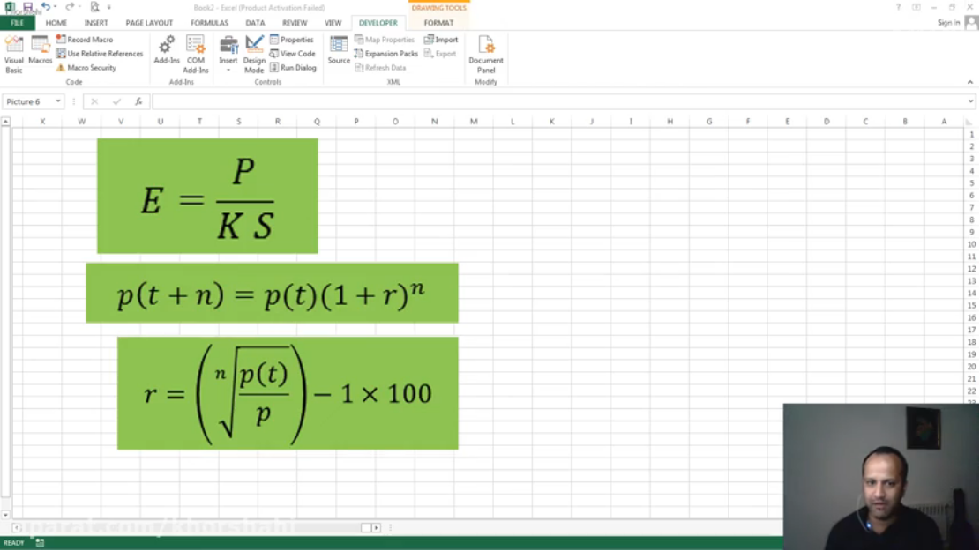
Task: Click the horizontal scrollbar's right arrow
Action: (x=376, y=528)
